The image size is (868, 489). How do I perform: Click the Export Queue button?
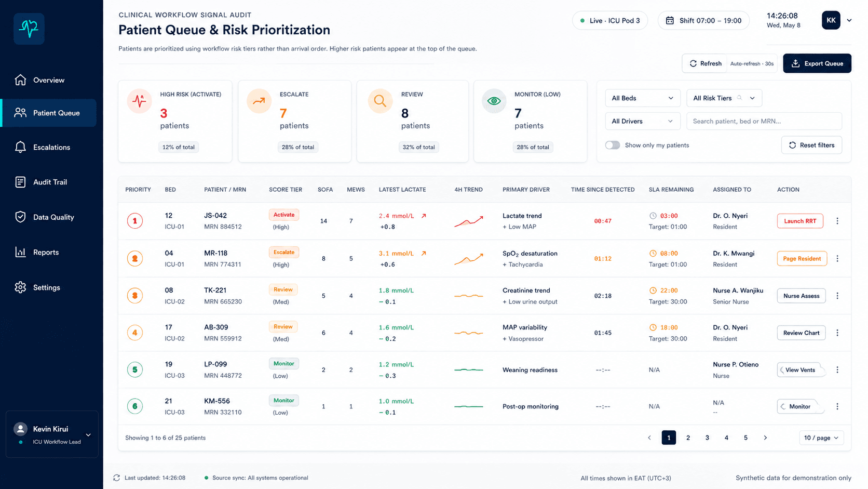coord(817,63)
